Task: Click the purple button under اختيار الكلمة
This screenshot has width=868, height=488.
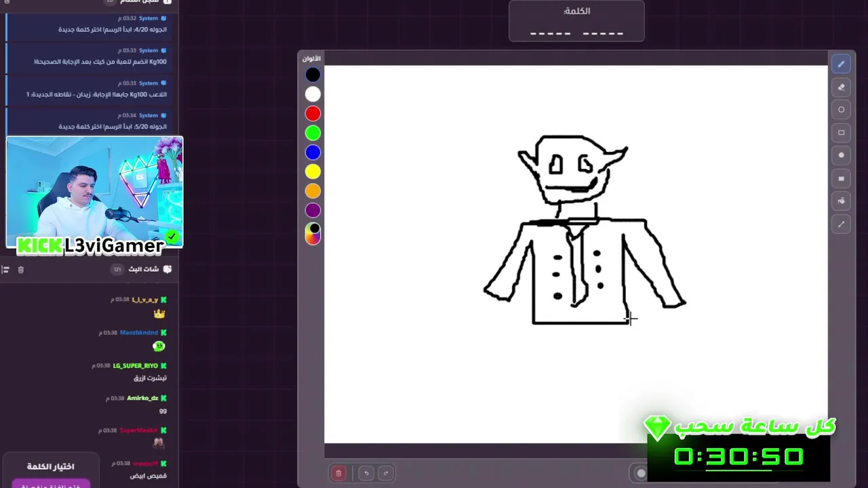Action: click(51, 484)
